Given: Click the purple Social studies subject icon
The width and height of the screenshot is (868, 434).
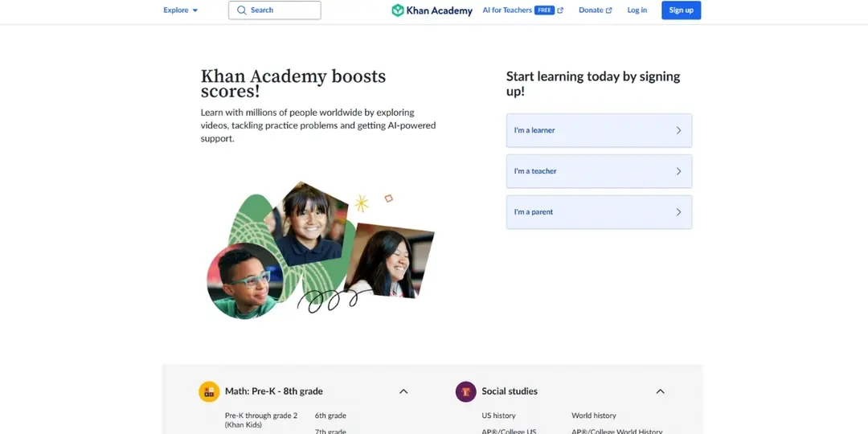Looking at the screenshot, I should pyautogui.click(x=466, y=391).
